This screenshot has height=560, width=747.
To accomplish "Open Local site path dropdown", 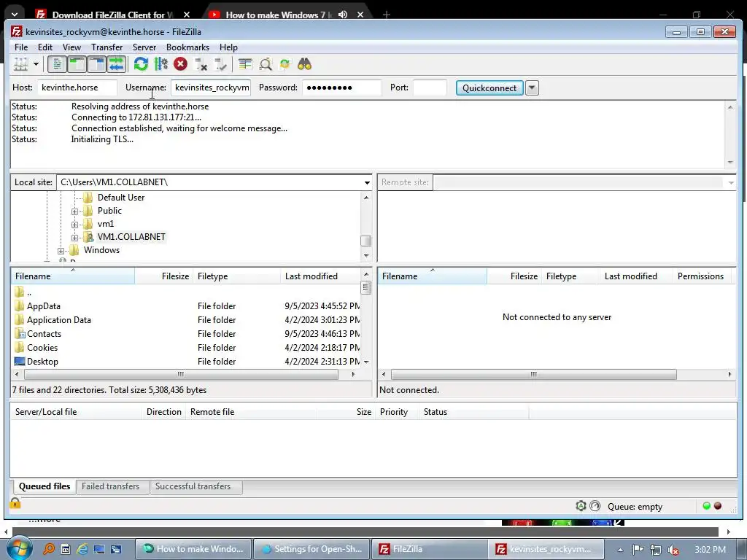I will [367, 182].
